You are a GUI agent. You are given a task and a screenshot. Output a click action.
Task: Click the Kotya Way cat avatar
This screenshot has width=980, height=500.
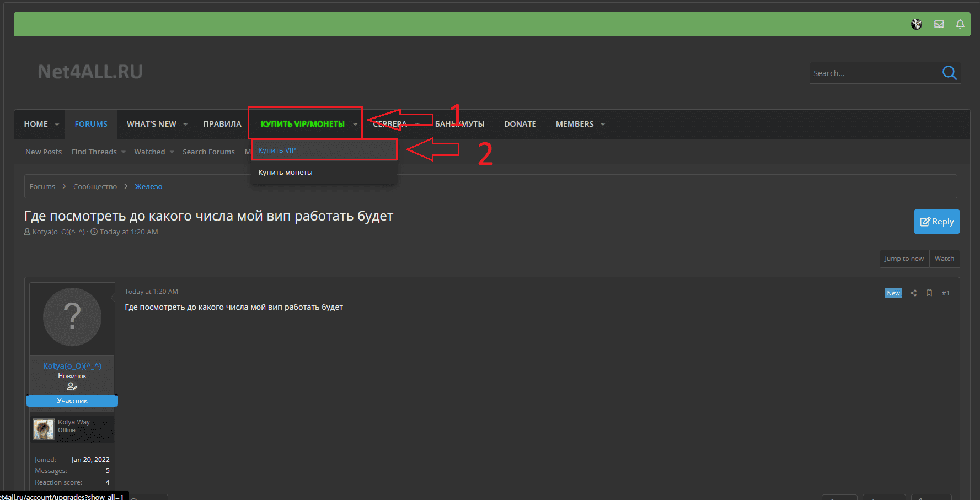point(44,429)
